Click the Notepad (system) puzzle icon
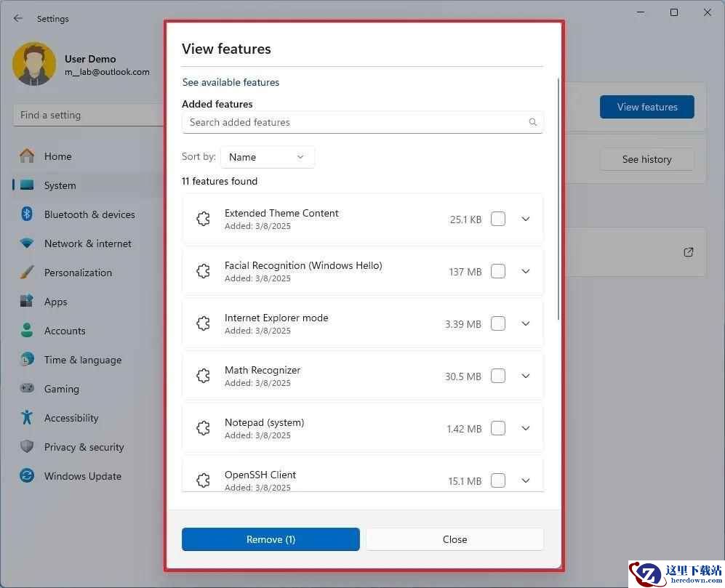Screen dimensions: 725x588 tap(203, 427)
